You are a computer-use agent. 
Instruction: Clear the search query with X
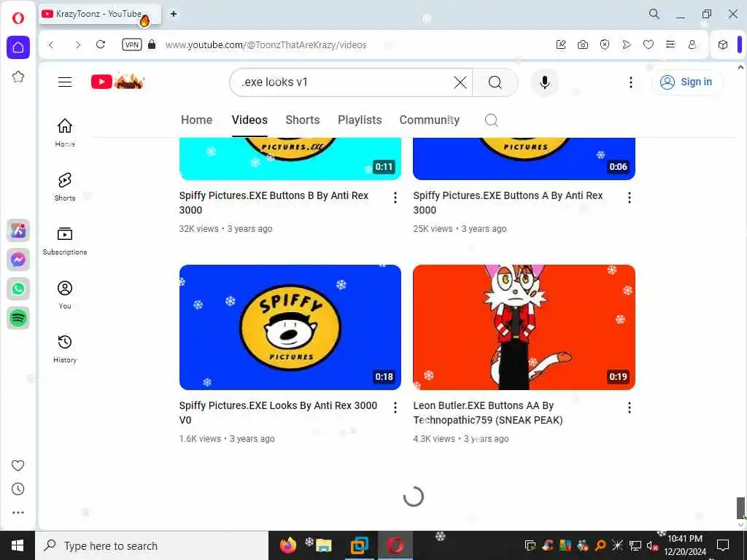pos(460,82)
